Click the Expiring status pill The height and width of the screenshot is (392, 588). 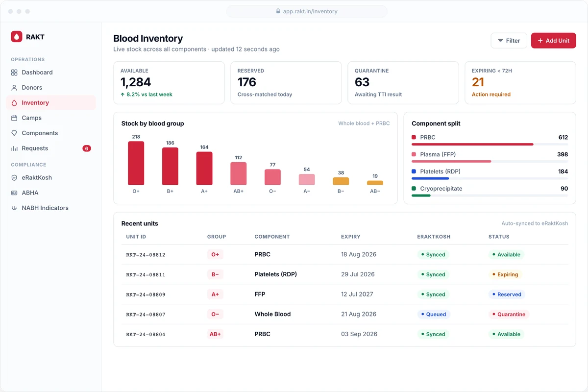[x=505, y=274]
